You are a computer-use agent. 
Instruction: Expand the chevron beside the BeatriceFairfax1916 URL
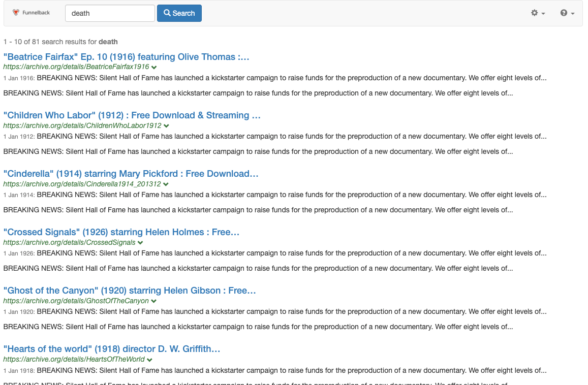[x=154, y=67]
